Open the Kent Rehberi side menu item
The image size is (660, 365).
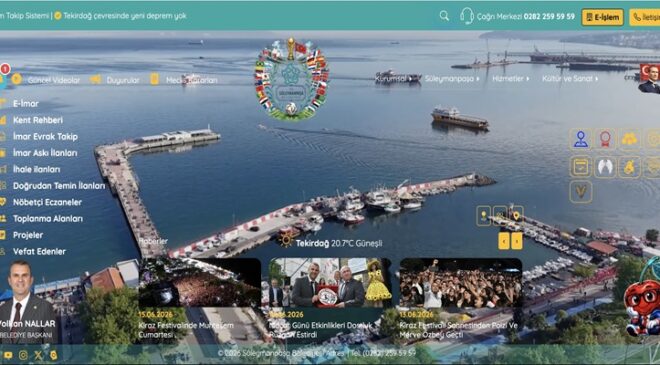[38, 120]
